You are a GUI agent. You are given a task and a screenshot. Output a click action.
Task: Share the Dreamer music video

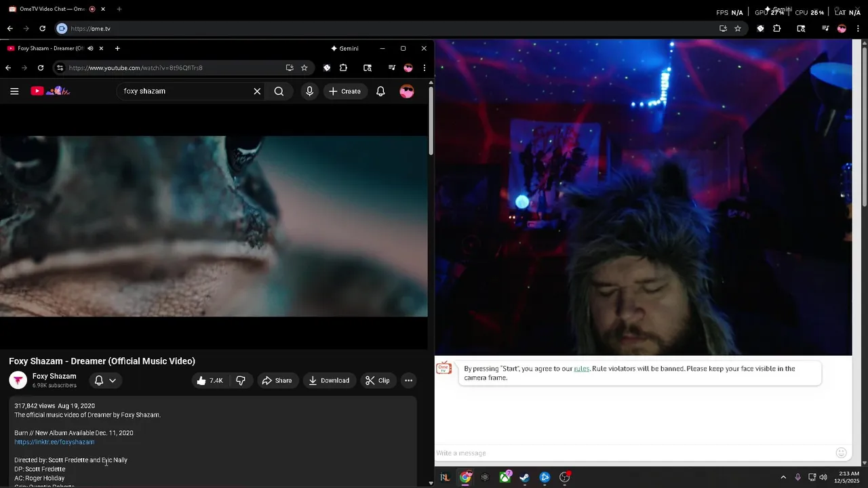pos(277,380)
